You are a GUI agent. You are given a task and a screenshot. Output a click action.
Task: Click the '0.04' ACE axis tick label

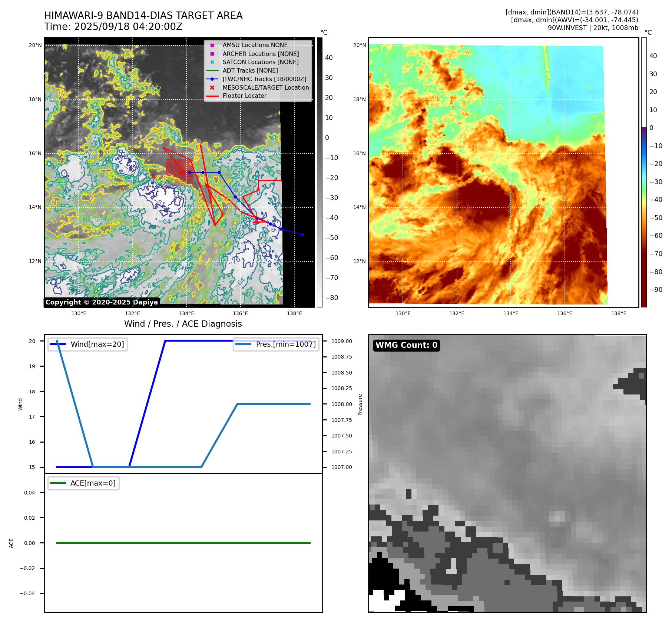click(x=30, y=493)
